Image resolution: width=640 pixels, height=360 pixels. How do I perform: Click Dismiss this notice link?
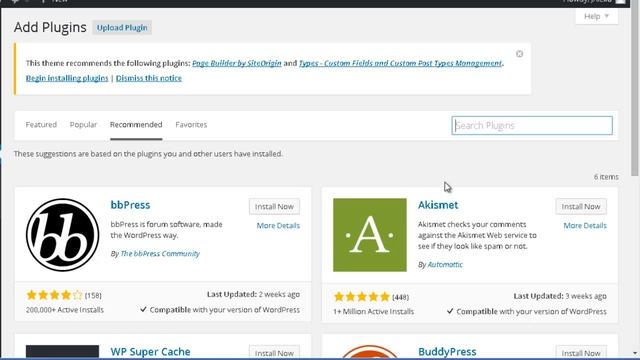(x=149, y=78)
